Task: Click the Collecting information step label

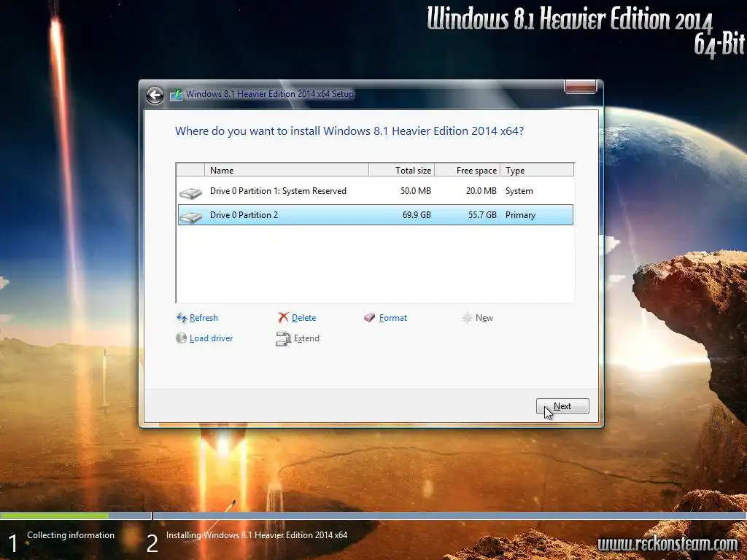Action: (x=71, y=534)
